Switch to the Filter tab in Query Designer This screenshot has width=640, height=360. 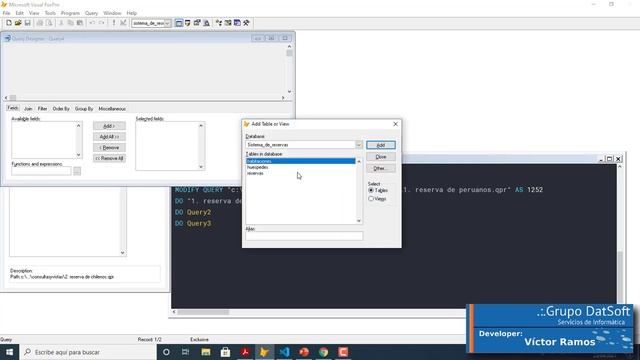pyautogui.click(x=42, y=109)
